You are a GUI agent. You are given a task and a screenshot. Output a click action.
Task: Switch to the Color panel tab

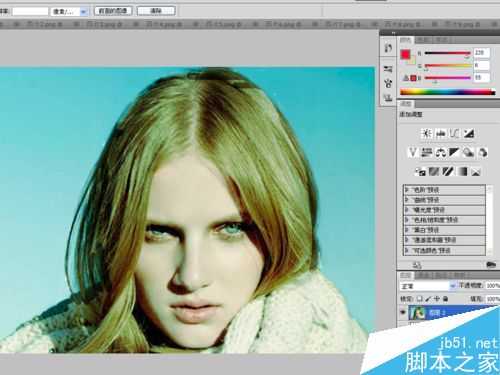405,40
